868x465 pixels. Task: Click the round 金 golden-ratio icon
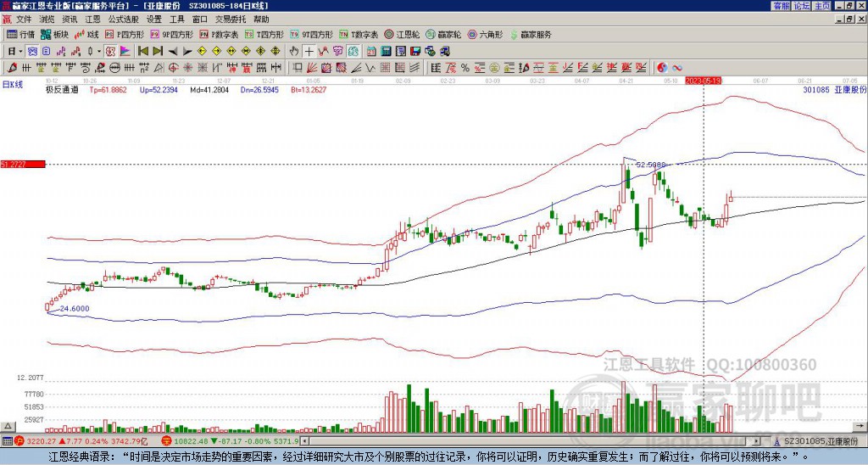pyautogui.click(x=494, y=68)
